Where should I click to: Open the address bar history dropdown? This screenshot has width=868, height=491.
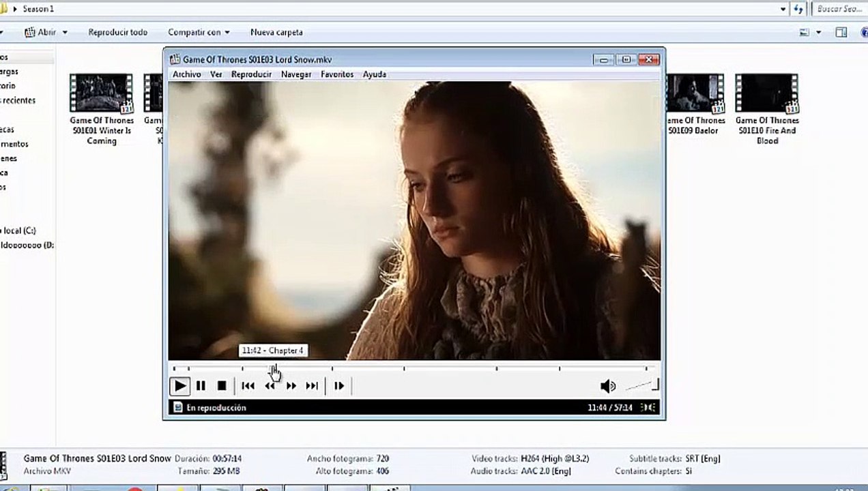tap(783, 9)
